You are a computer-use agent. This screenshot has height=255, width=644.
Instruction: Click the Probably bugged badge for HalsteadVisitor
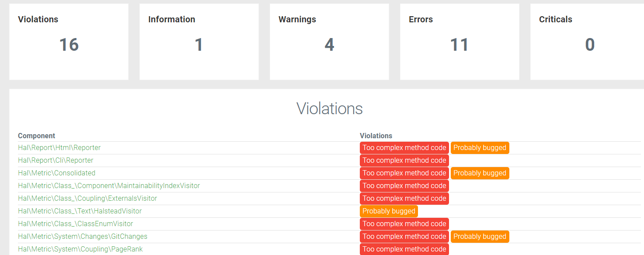[x=389, y=211]
